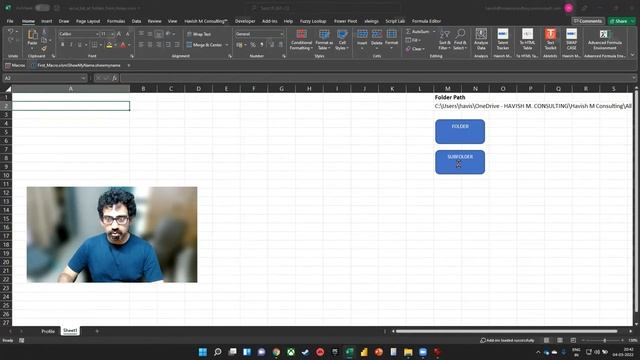Click the Borders icon in Font group
The height and width of the screenshot is (360, 640).
pyautogui.click(x=94, y=45)
